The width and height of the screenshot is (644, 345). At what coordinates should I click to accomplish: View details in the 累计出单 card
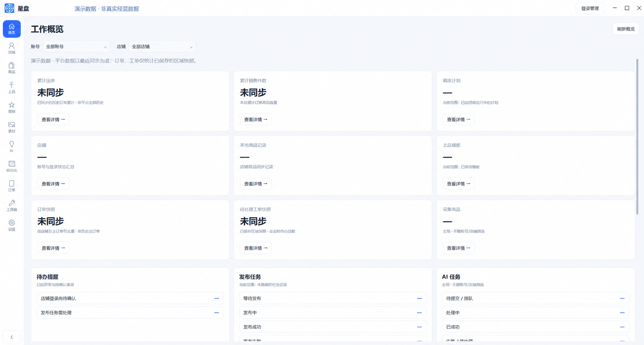[x=53, y=120]
